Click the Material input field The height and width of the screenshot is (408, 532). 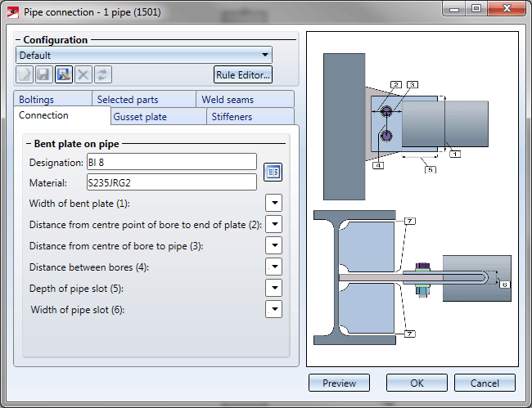[171, 182]
